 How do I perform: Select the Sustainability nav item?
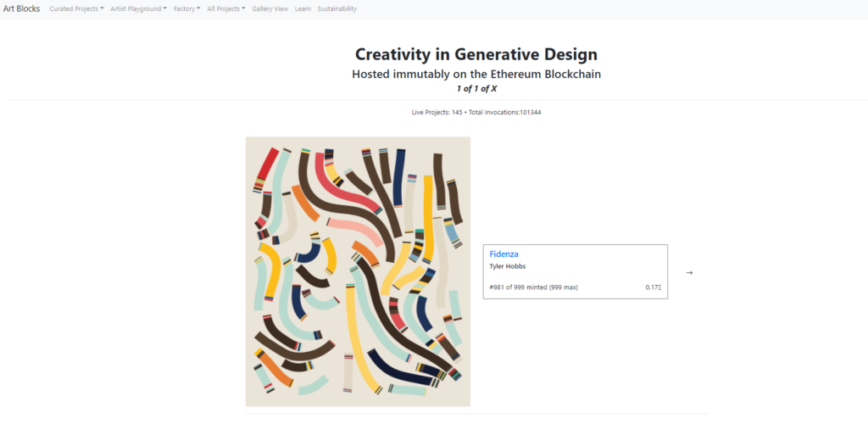(x=337, y=8)
